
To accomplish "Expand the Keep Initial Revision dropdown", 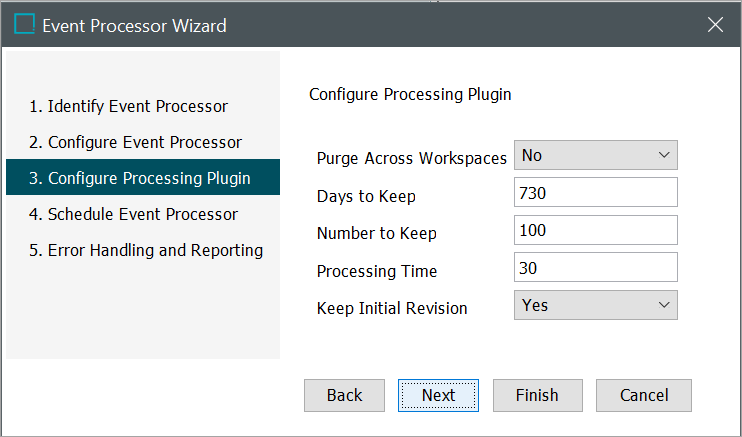I will click(x=596, y=305).
